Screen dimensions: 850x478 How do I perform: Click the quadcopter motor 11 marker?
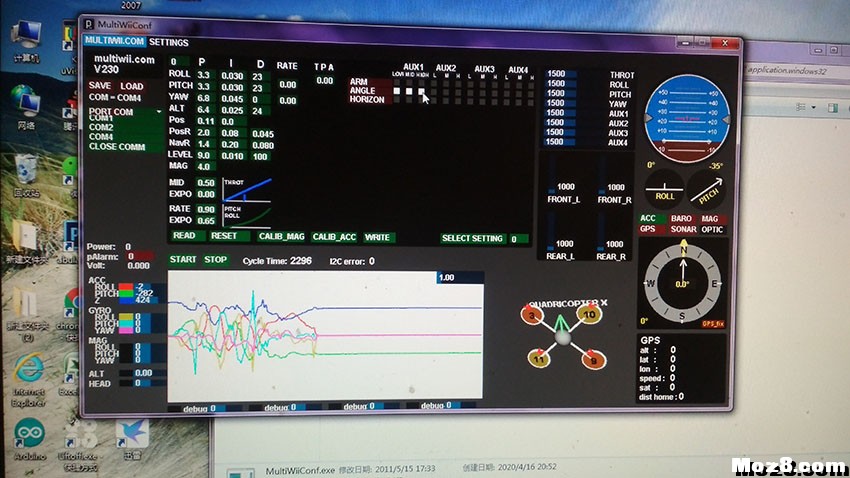pyautogui.click(x=539, y=359)
